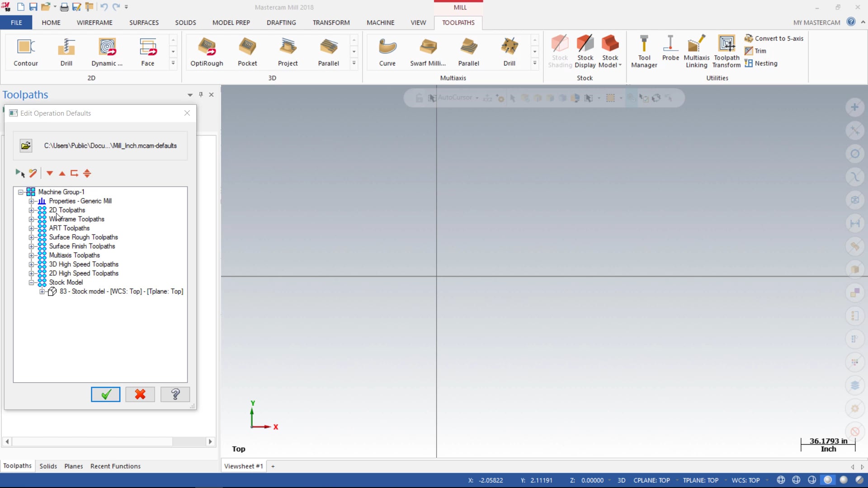Screen dimensions: 868x488
Task: Pin the Toolpaths panel
Action: (201, 94)
